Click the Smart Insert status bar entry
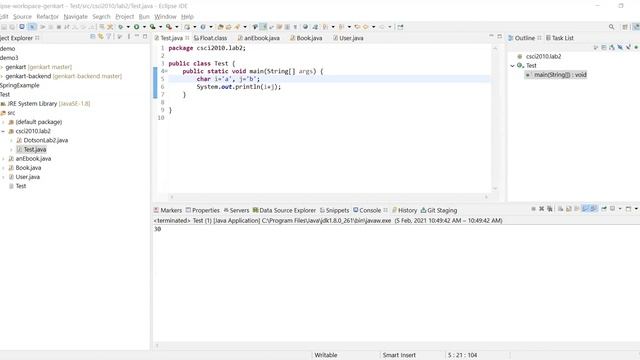 tap(399, 355)
